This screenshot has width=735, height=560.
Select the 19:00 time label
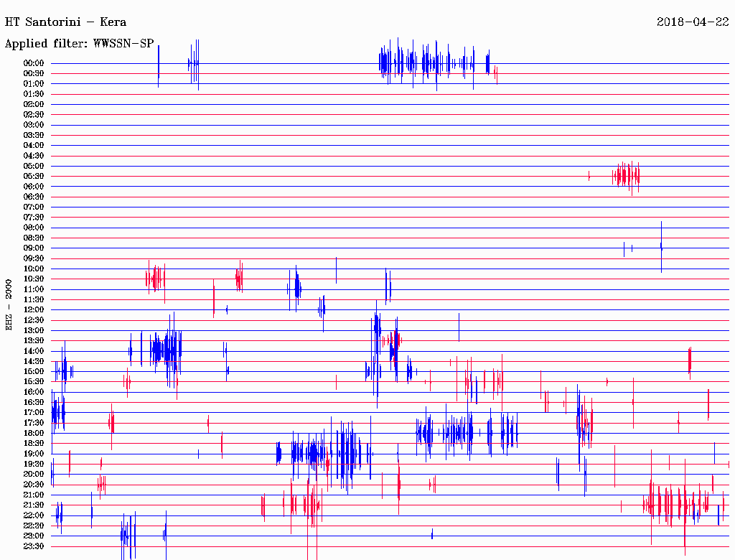(x=34, y=453)
